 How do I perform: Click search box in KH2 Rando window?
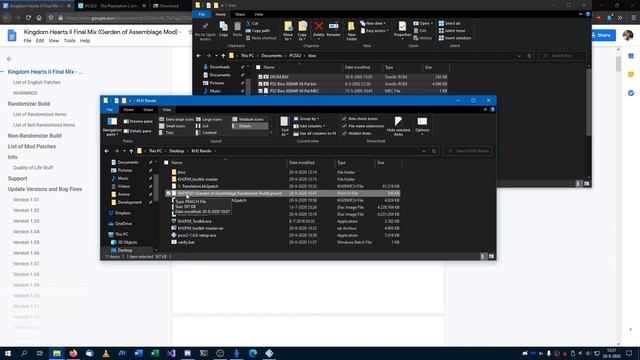click(x=468, y=151)
